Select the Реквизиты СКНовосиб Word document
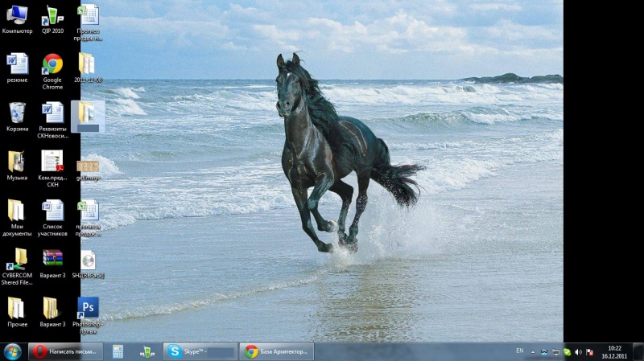 pyautogui.click(x=52, y=113)
